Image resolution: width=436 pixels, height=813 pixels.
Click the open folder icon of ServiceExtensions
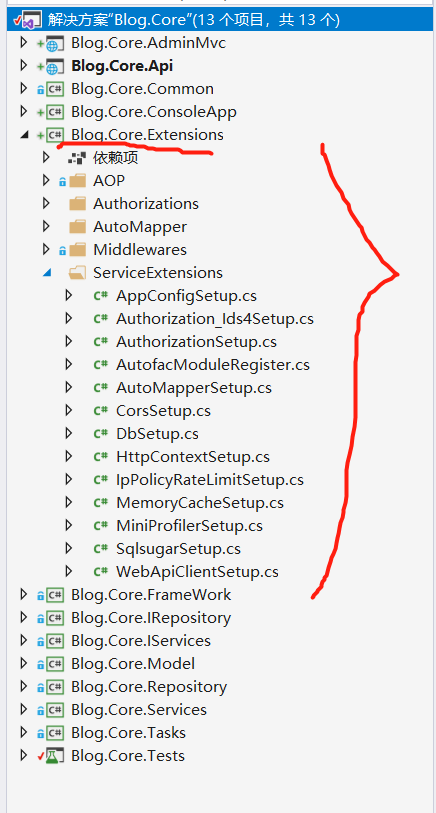coord(77,273)
